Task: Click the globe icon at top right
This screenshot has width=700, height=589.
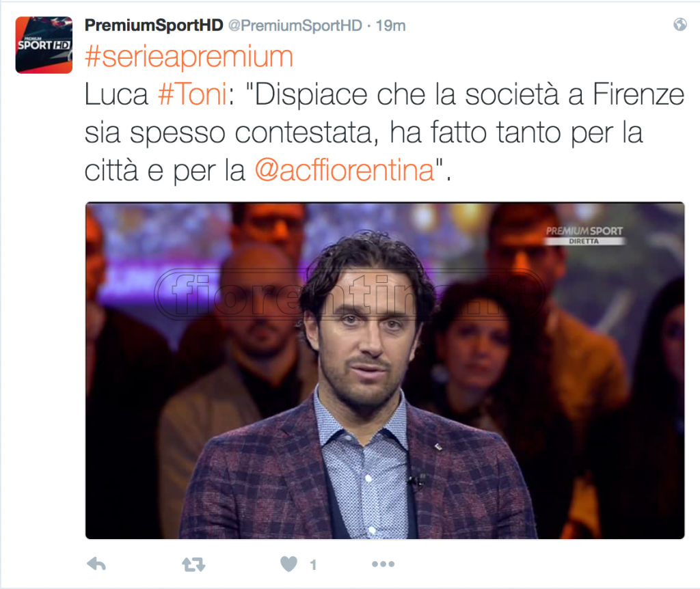Action: click(680, 24)
